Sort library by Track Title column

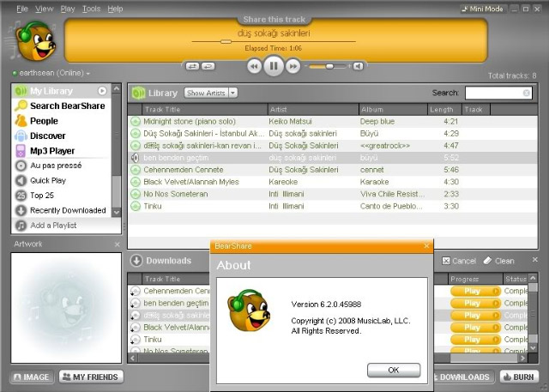pos(204,110)
